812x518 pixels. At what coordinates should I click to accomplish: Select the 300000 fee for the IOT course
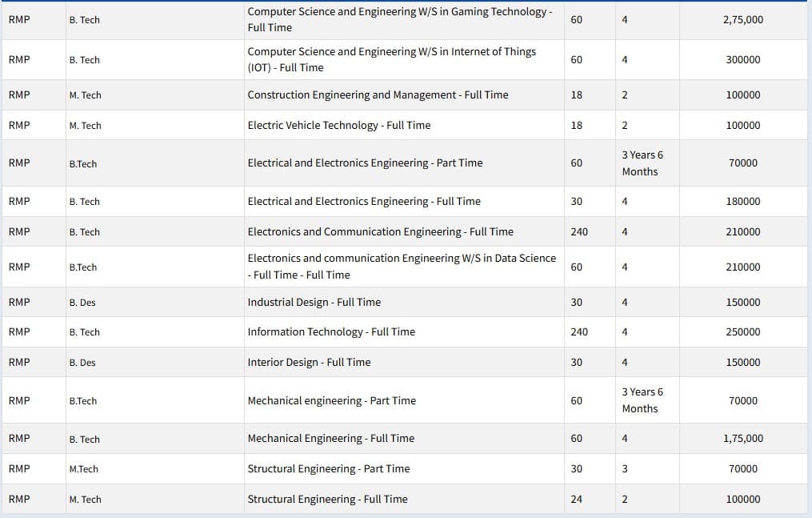click(742, 60)
